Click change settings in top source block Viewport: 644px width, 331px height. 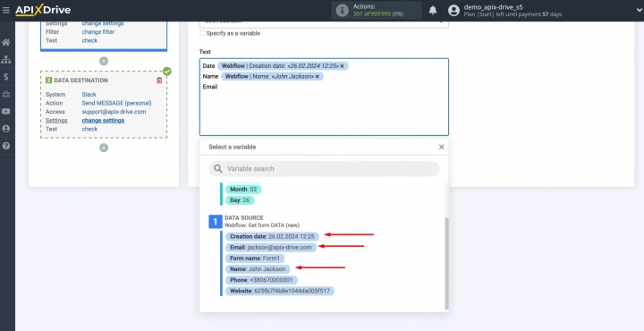(x=103, y=23)
